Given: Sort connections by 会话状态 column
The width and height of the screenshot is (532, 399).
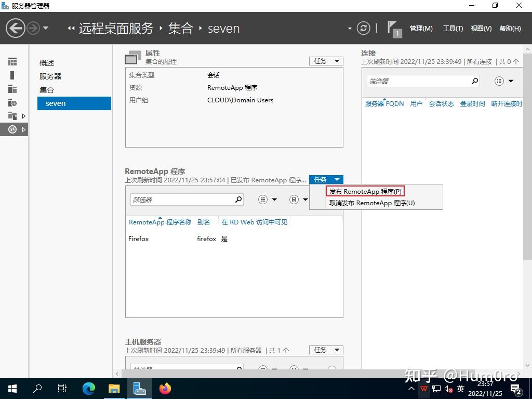Looking at the screenshot, I should coord(441,103).
